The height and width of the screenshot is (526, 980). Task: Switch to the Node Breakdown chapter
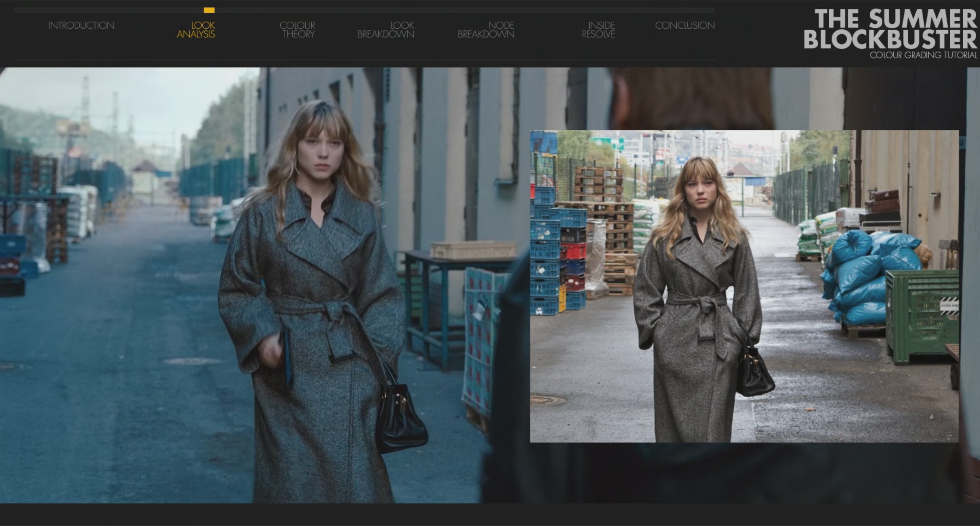coord(486,30)
